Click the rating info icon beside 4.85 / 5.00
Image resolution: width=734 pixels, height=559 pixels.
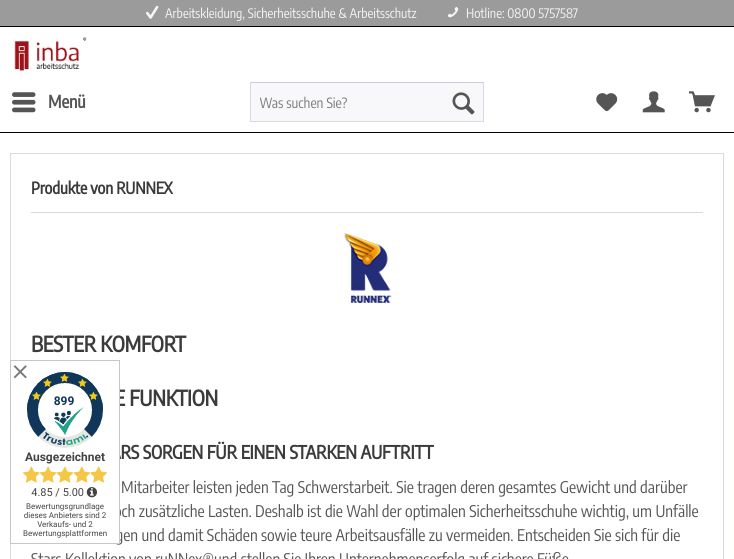[x=92, y=492]
